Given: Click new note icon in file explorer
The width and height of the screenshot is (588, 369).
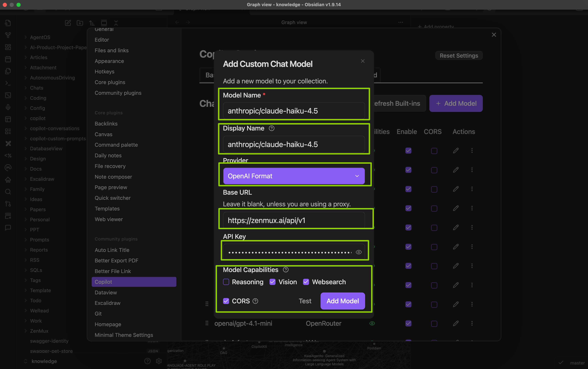Looking at the screenshot, I should tap(68, 23).
